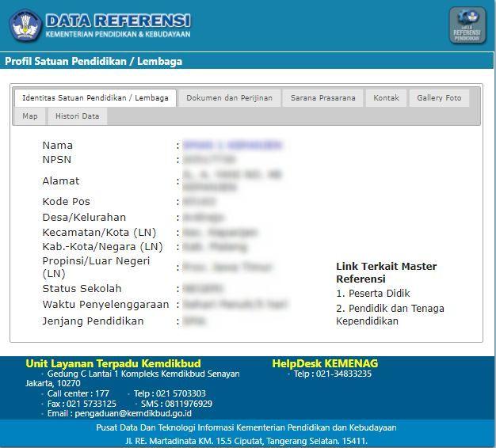Go to the Kontak tab

[386, 98]
